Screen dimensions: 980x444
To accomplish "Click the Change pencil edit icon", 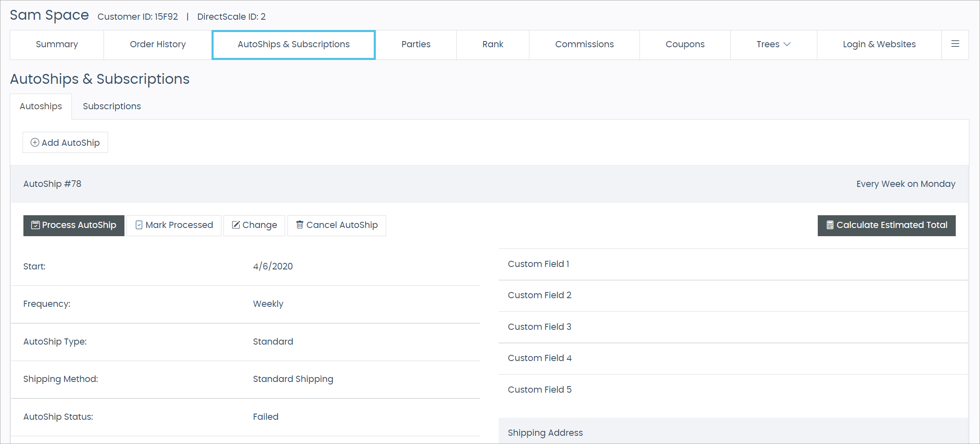I will point(236,225).
